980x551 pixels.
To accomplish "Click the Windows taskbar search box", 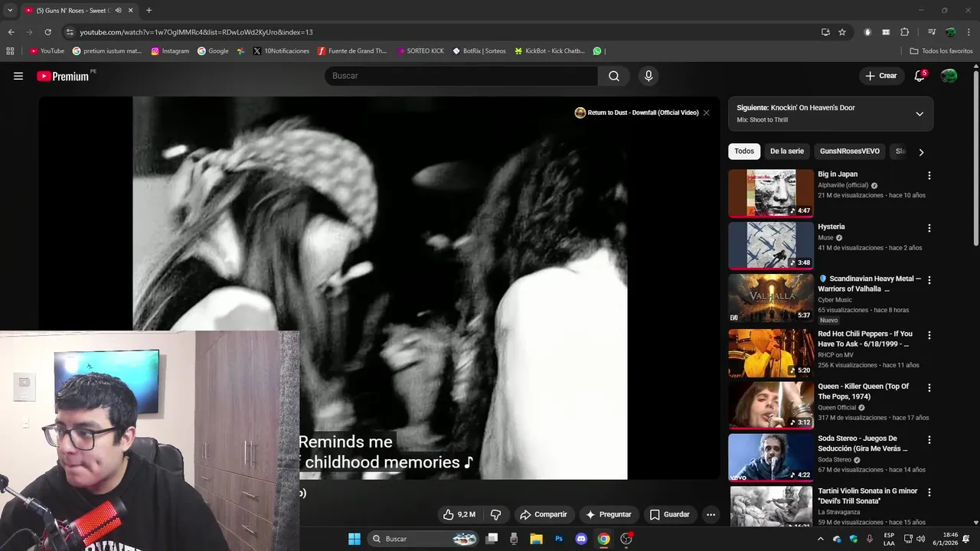I will [425, 539].
